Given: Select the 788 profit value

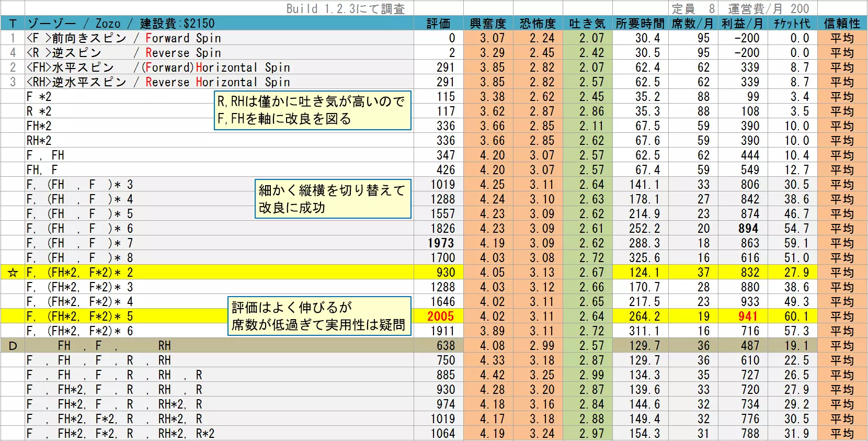Looking at the screenshot, I should [x=750, y=434].
